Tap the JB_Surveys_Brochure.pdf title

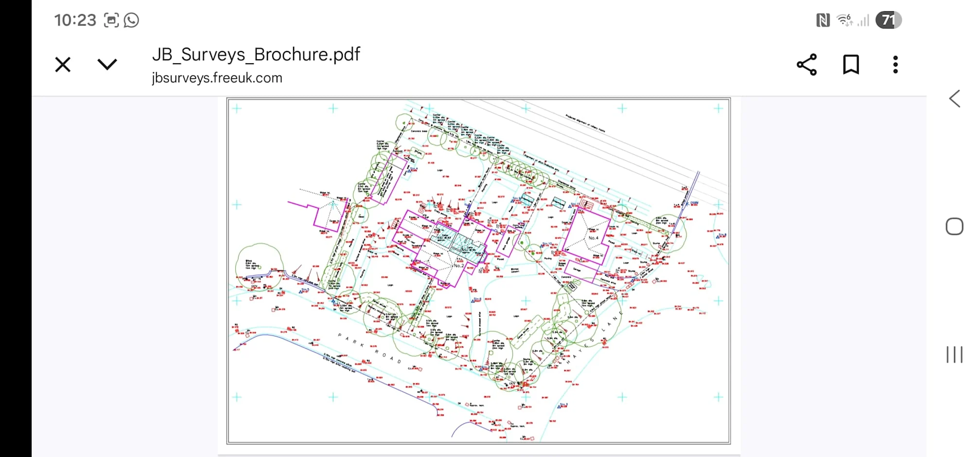click(x=256, y=54)
